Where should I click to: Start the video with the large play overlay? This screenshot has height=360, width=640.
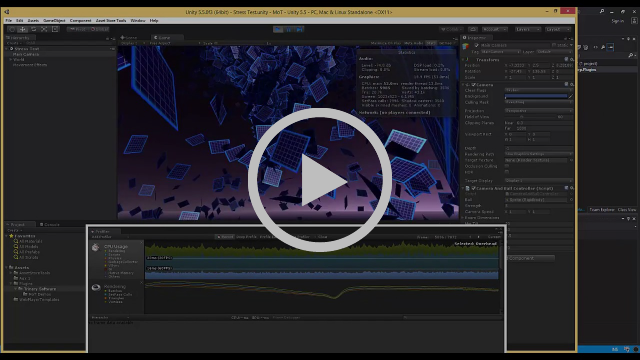320,180
